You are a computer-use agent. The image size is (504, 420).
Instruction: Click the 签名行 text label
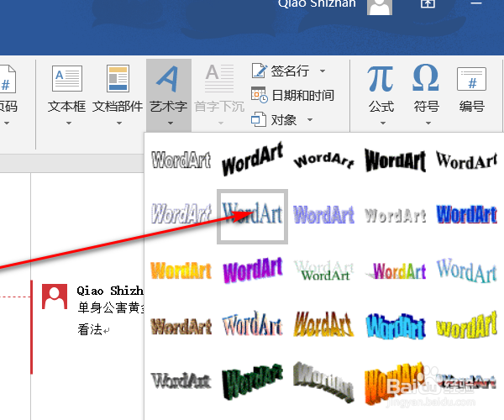290,71
